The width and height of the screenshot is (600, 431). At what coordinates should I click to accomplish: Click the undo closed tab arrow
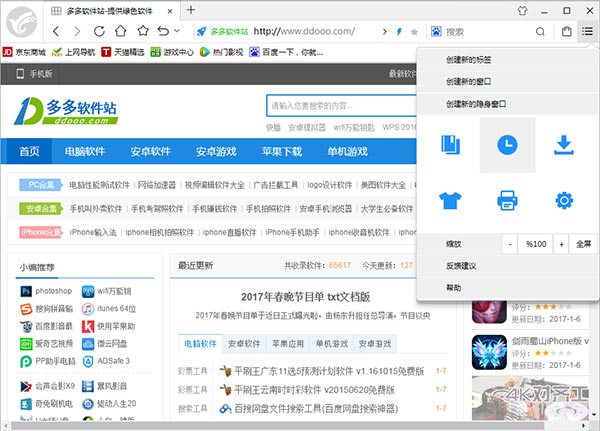click(x=163, y=31)
